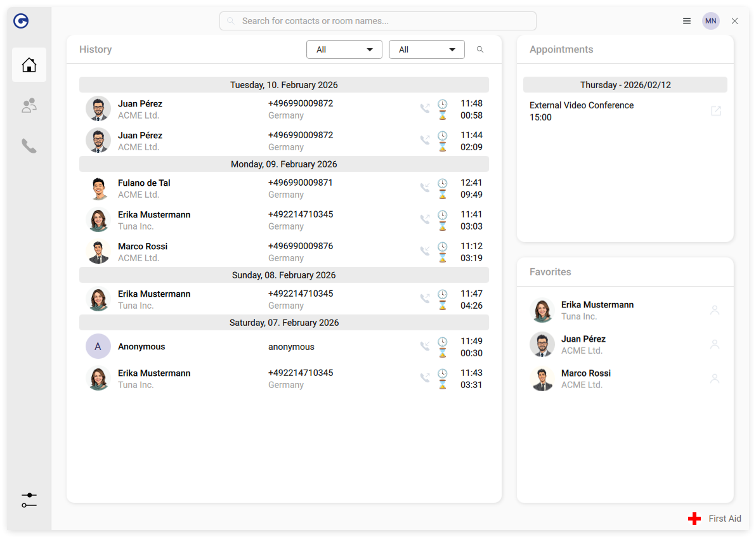This screenshot has height=537, width=756.
Task: Open the hamburger menu
Action: [x=687, y=21]
